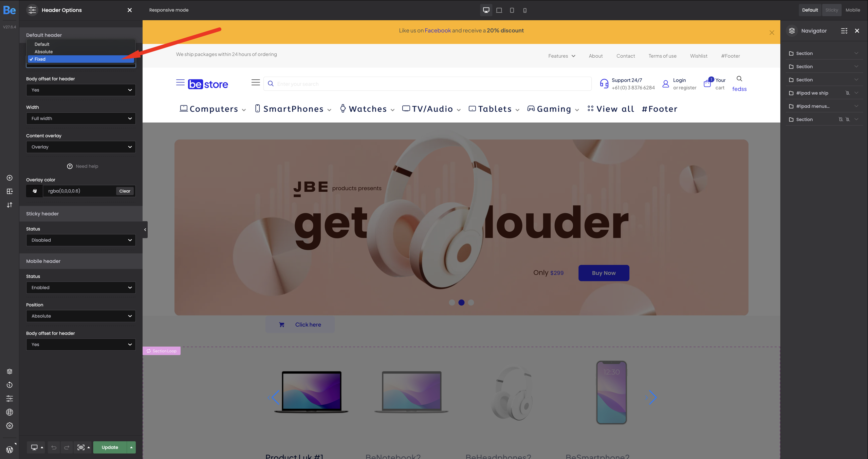Open the Navigator layers icon in left sidebar
The image size is (868, 459).
pyautogui.click(x=10, y=371)
